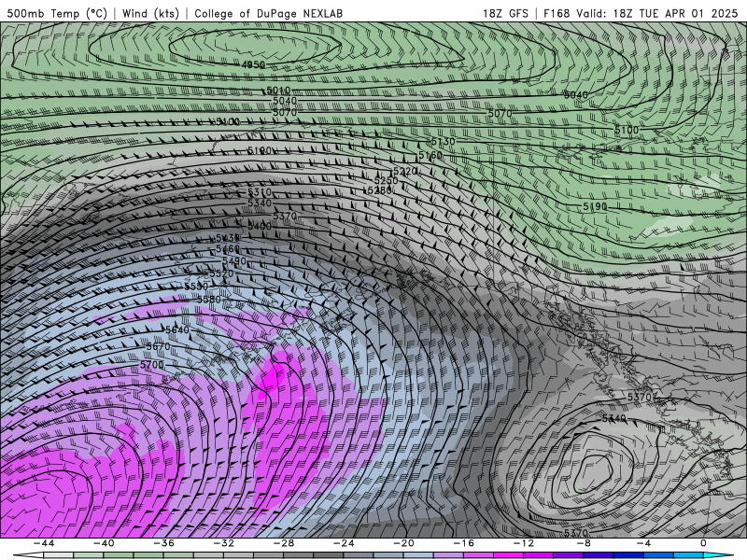Image resolution: width=747 pixels, height=560 pixels.
Task: Click the -20 color scale label
Action: coord(404,543)
